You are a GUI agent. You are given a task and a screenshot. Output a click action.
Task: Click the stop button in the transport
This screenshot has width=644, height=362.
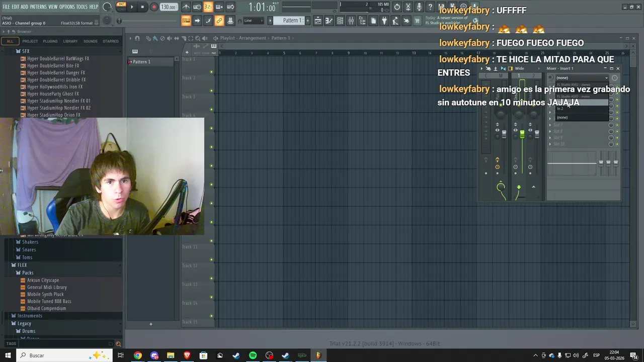pos(142,7)
